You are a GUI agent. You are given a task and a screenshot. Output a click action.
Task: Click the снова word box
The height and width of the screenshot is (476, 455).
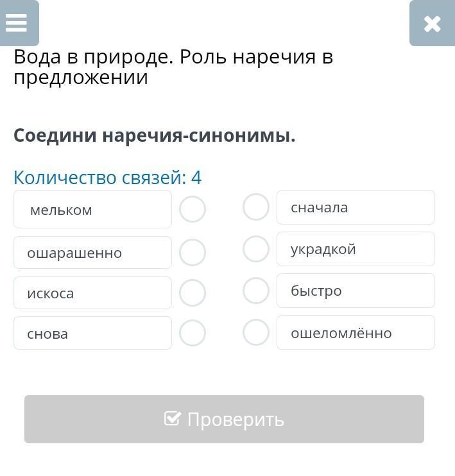coord(92,334)
